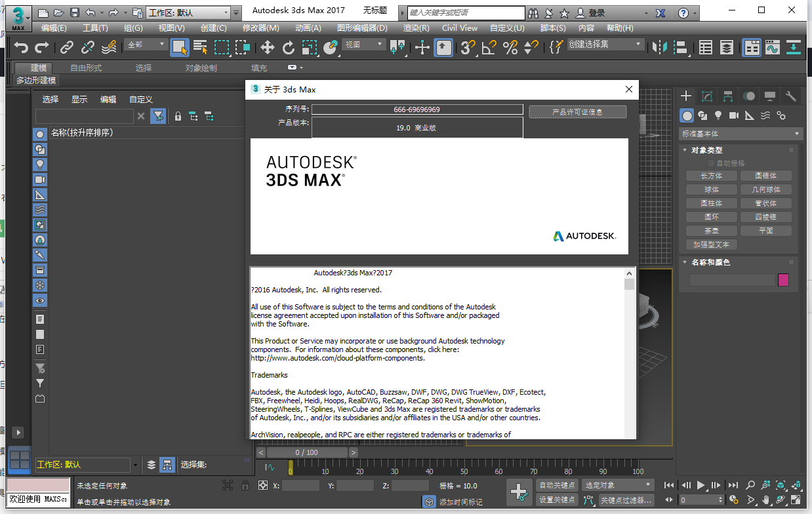The height and width of the screenshot is (514, 812).
Task: Click the 0 / 100 time slider
Action: click(306, 452)
